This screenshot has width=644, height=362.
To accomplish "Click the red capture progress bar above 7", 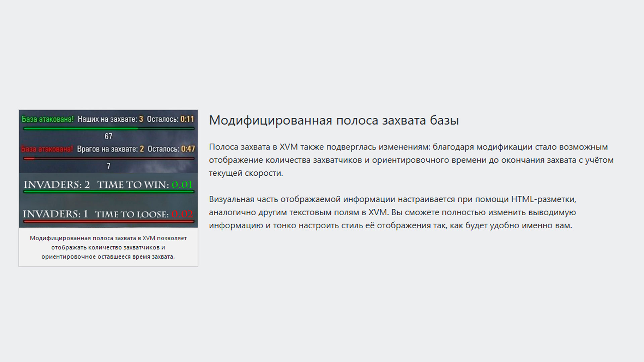I will pyautogui.click(x=109, y=158).
